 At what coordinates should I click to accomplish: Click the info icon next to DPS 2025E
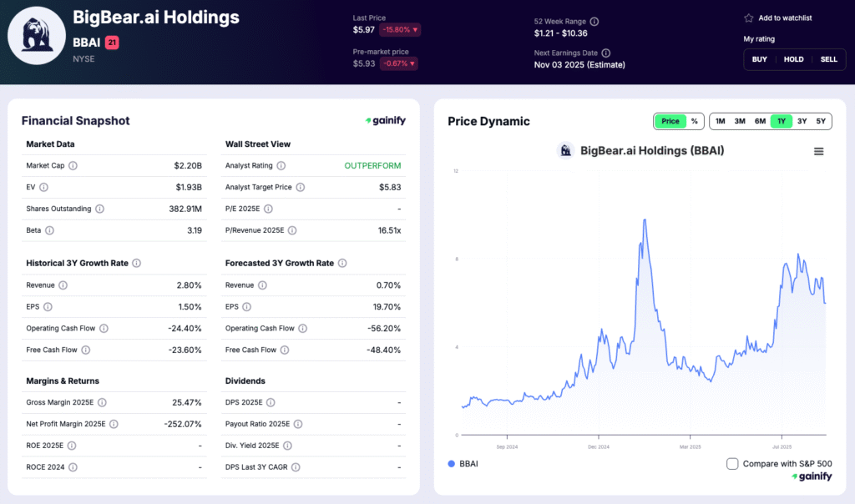(x=271, y=403)
